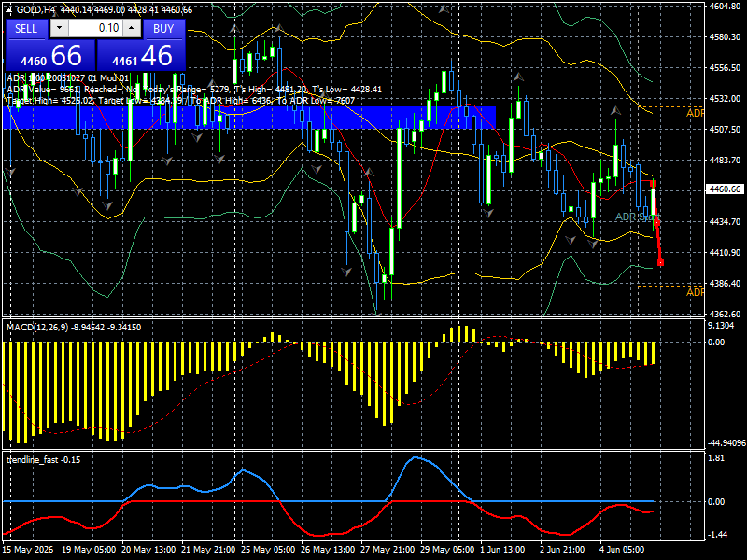Decrease the lot volume with the down arrow

pos(59,29)
